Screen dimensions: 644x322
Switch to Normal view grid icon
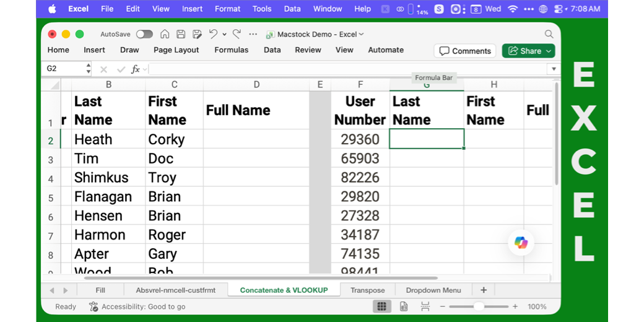tap(381, 307)
